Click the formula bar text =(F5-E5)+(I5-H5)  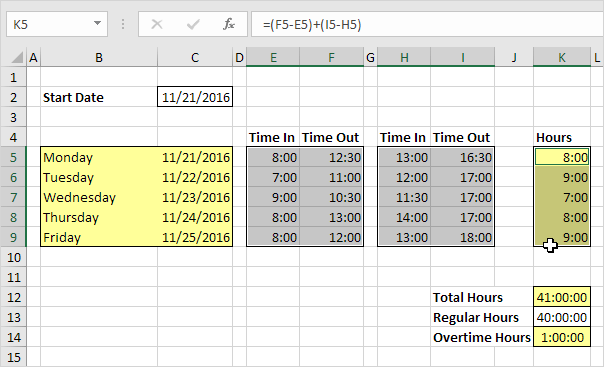[312, 25]
